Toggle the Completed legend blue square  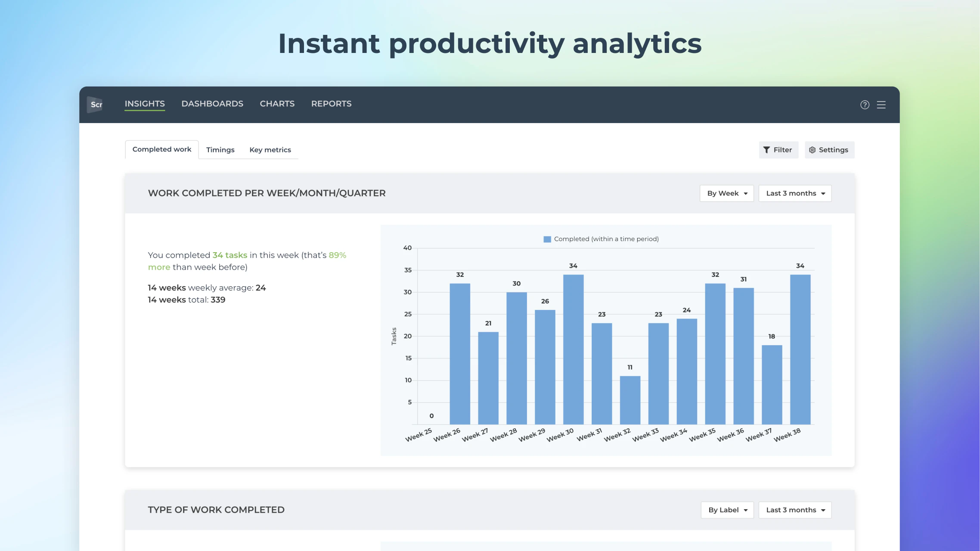point(547,239)
